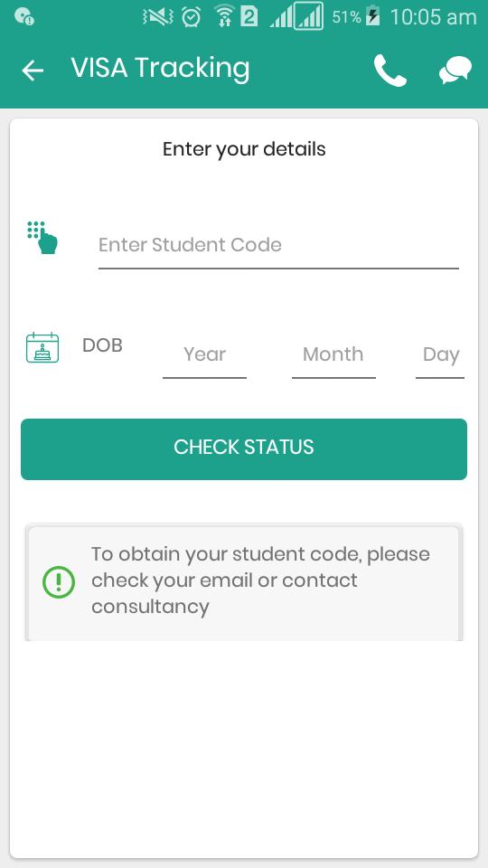The image size is (488, 868).
Task: Tap the CHECK STATUS button
Action: (244, 449)
